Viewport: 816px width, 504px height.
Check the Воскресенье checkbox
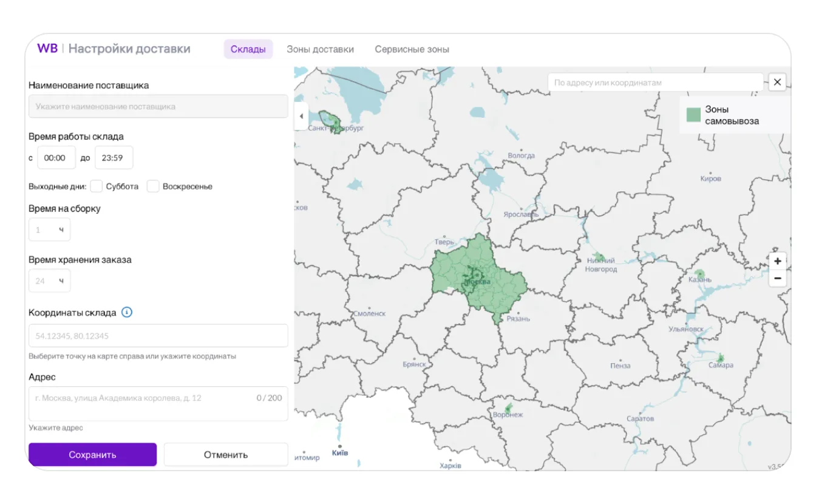pyautogui.click(x=153, y=186)
